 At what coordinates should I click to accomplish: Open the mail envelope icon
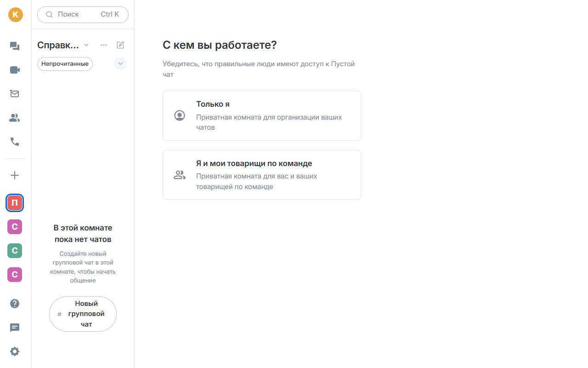coord(15,94)
